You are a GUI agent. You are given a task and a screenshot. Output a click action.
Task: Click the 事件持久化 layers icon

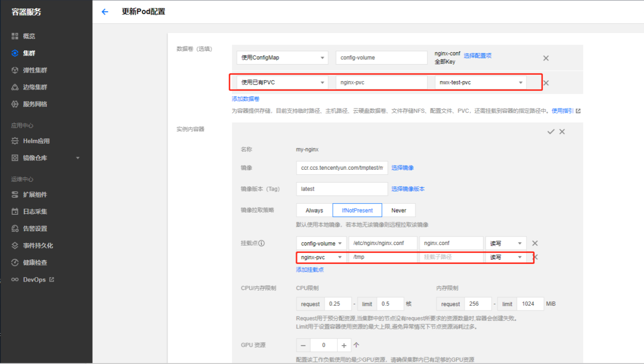click(15, 245)
